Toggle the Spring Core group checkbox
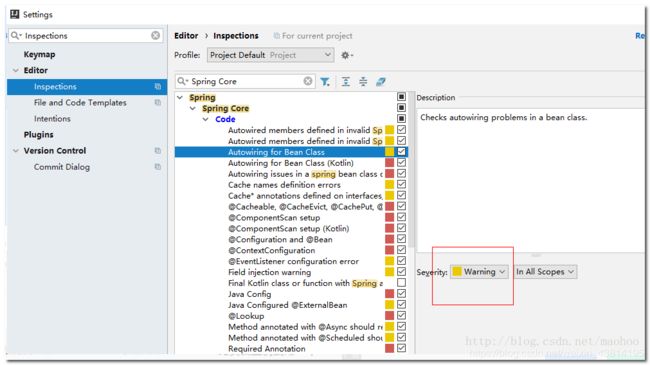The image size is (650, 365). (x=401, y=108)
